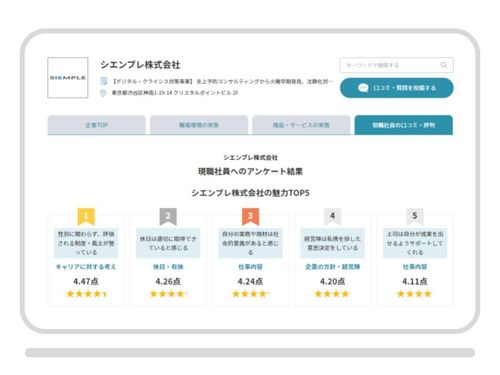Open the 商品・サービス tab
Viewport: 500px width, 375px height.
tap(301, 125)
